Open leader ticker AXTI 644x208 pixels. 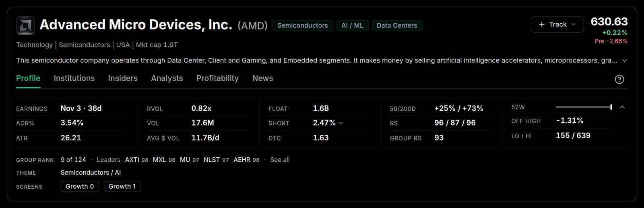pyautogui.click(x=132, y=160)
